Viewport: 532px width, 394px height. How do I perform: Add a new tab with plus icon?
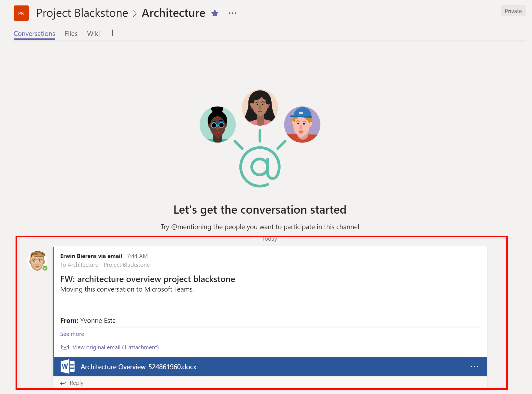click(113, 33)
